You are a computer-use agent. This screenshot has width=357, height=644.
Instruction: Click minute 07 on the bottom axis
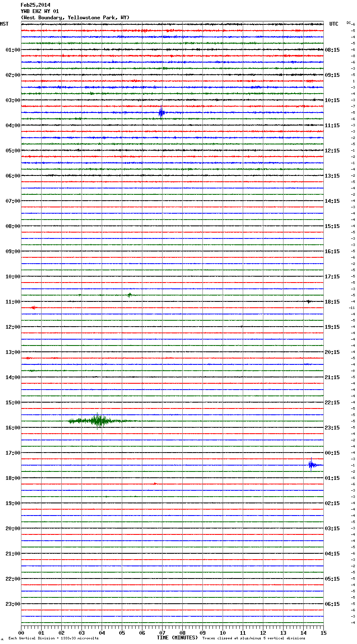coord(162,633)
